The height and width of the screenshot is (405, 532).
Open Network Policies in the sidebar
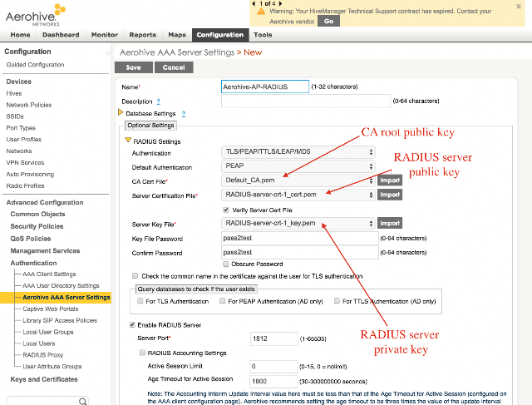(29, 105)
